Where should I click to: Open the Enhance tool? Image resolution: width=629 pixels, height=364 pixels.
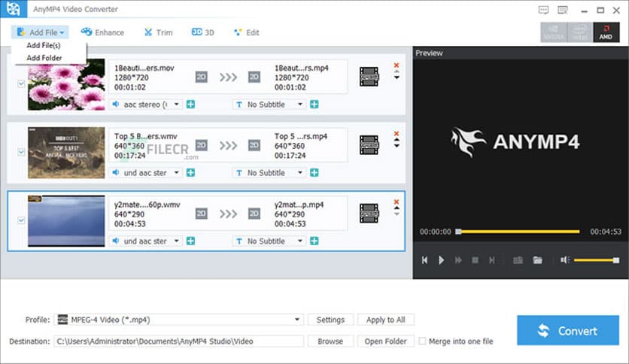(102, 32)
